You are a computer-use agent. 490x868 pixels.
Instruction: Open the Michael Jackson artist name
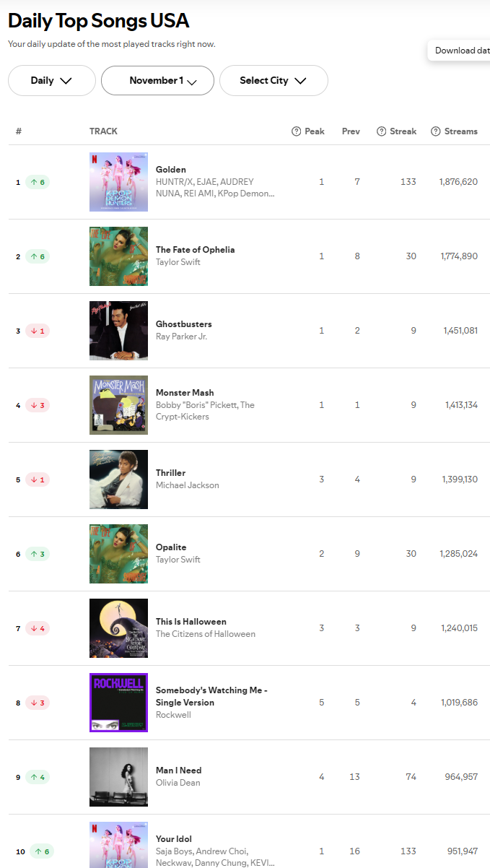(188, 485)
